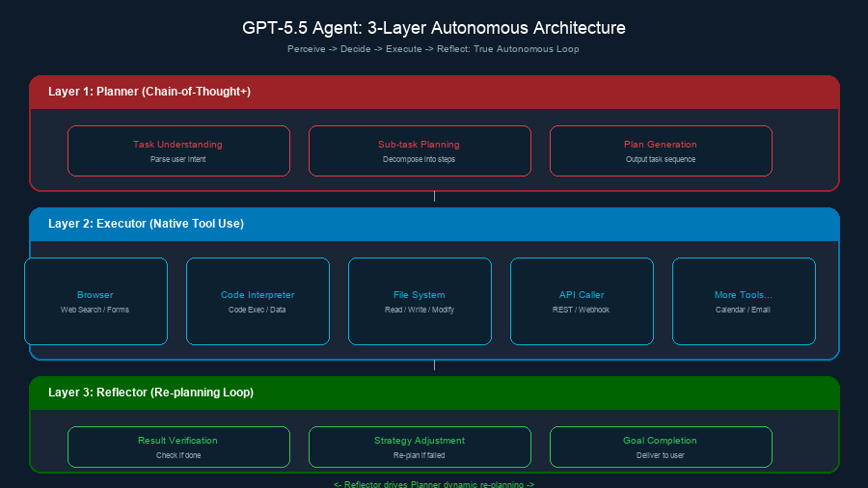This screenshot has height=488, width=868.
Task: Click the 'Decompose into steps' text
Action: (x=420, y=159)
